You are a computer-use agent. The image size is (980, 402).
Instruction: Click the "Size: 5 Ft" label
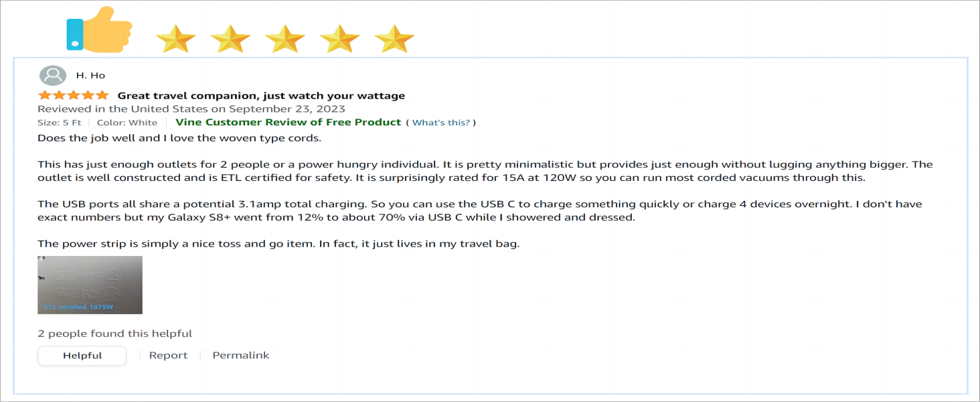click(x=60, y=123)
